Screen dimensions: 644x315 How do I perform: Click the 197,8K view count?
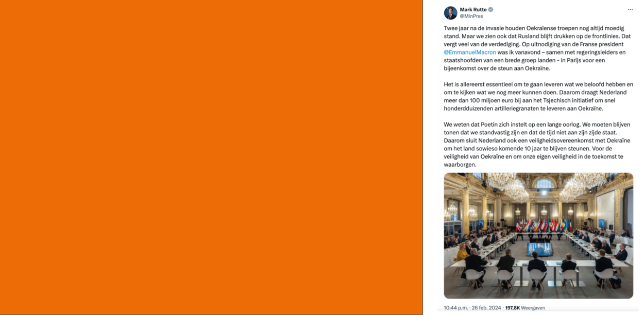512,308
